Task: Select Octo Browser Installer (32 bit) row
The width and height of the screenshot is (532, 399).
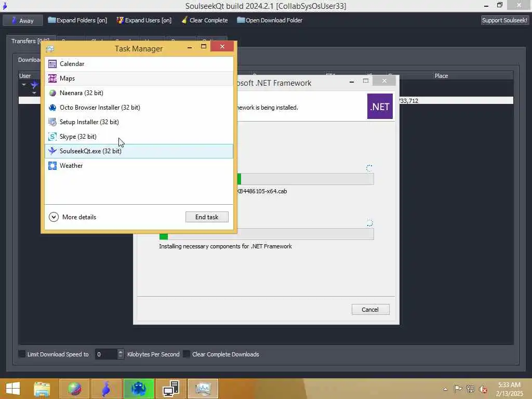Action: tap(139, 108)
